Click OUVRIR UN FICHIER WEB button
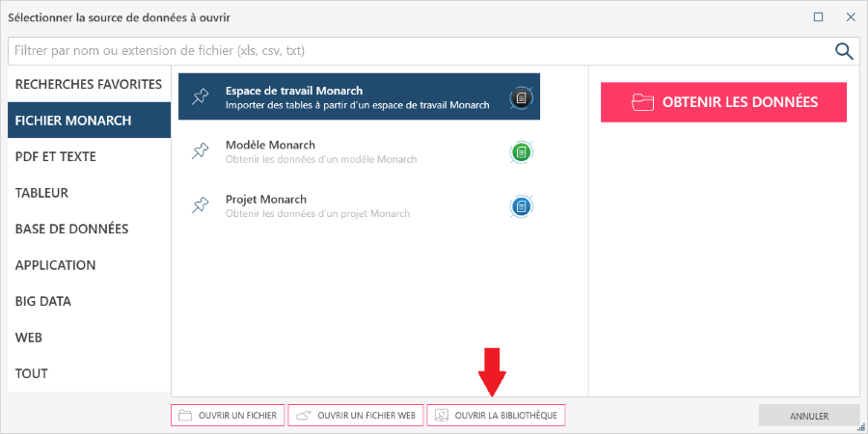The width and height of the screenshot is (868, 434). tap(356, 415)
